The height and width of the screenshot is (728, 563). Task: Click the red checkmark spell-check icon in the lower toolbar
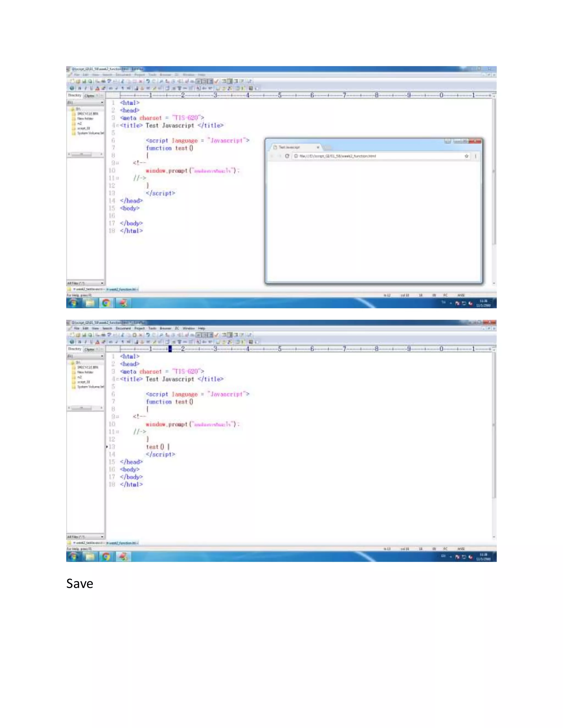pos(217,335)
